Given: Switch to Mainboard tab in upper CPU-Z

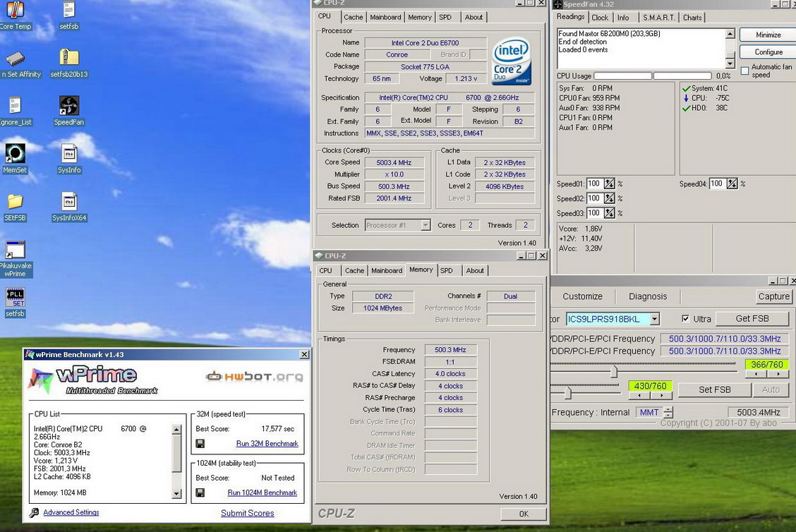Looking at the screenshot, I should (385, 17).
